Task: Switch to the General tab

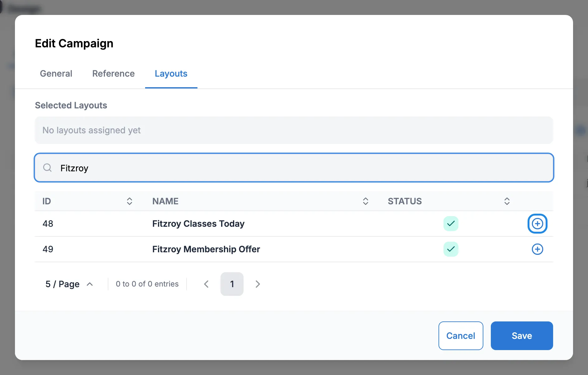Action: pyautogui.click(x=56, y=74)
